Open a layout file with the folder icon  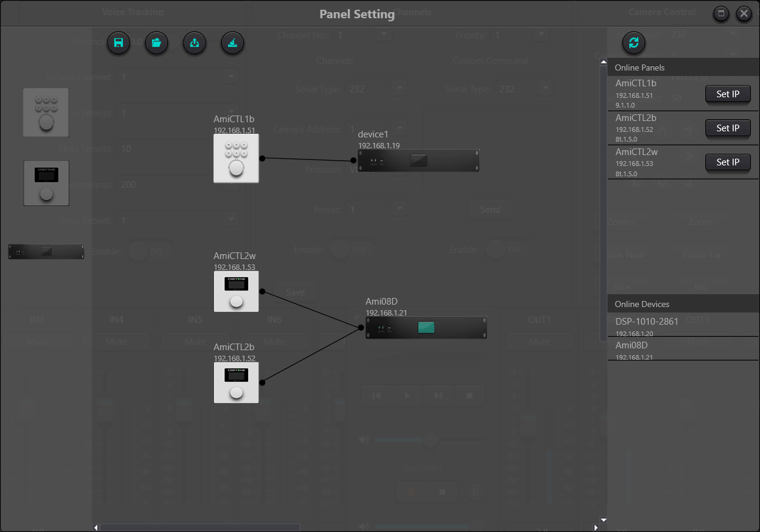point(156,43)
